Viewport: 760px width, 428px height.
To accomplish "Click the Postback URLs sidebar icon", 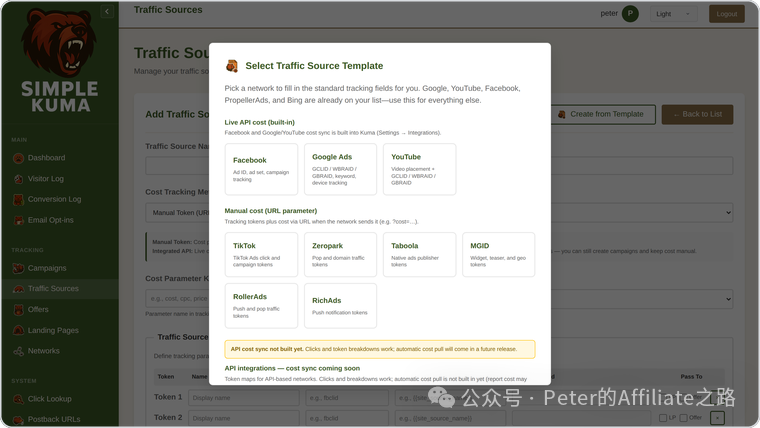I will click(x=18, y=420).
